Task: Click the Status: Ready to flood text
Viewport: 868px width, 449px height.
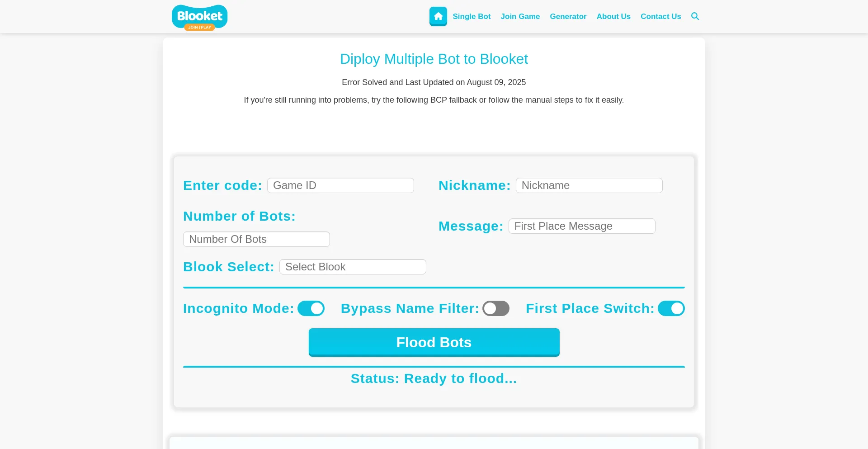Action: pyautogui.click(x=434, y=378)
